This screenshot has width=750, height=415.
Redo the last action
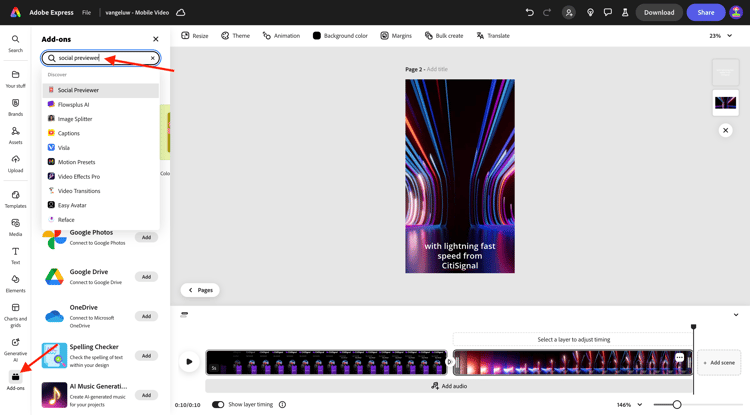[547, 12]
